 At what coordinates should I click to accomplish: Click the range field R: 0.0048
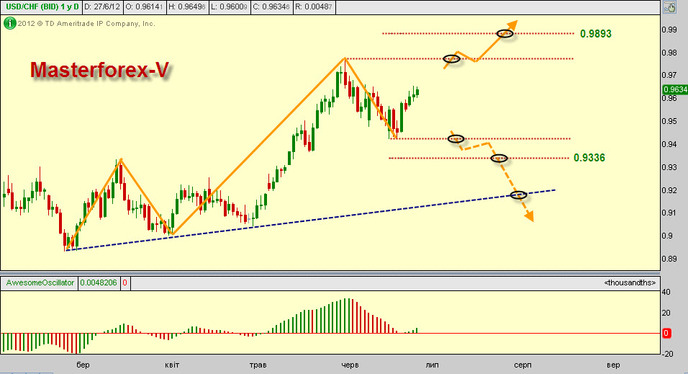point(314,7)
